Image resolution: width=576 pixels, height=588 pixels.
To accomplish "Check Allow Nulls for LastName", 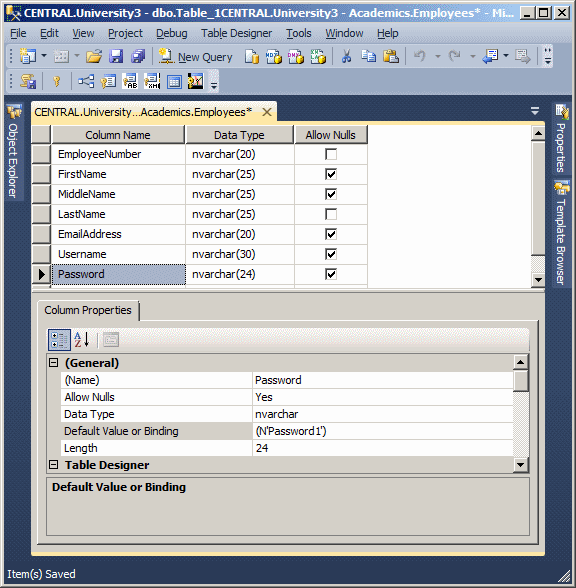I will coord(331,214).
